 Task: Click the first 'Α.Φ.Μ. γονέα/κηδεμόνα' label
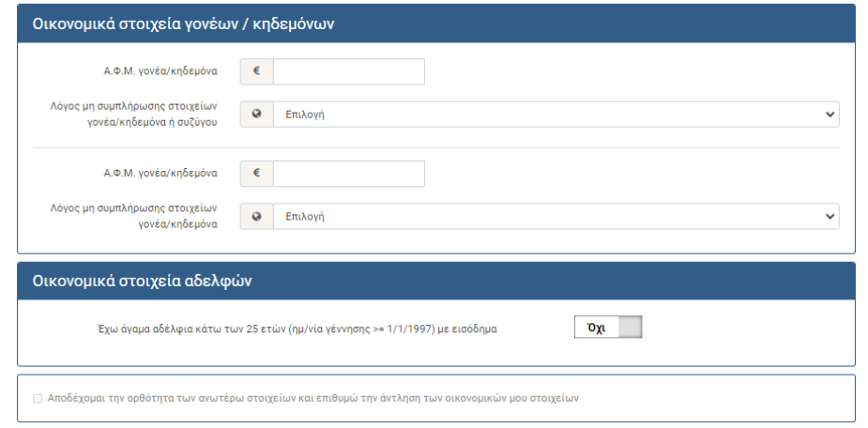click(x=160, y=71)
